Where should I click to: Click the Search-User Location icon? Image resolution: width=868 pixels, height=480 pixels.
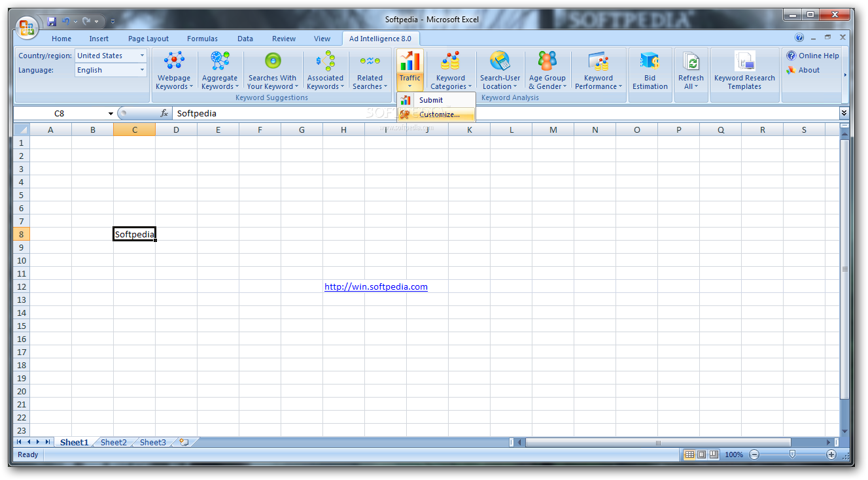click(500, 61)
